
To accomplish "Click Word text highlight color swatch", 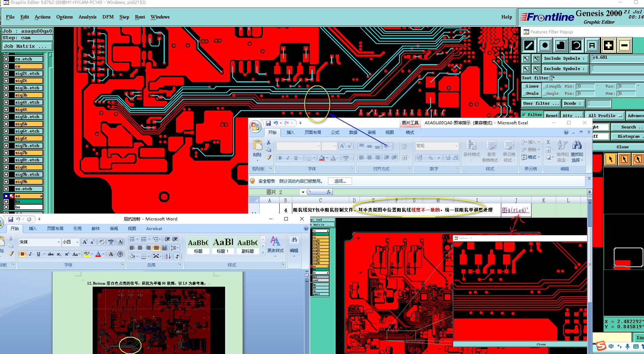I will pos(86,254).
